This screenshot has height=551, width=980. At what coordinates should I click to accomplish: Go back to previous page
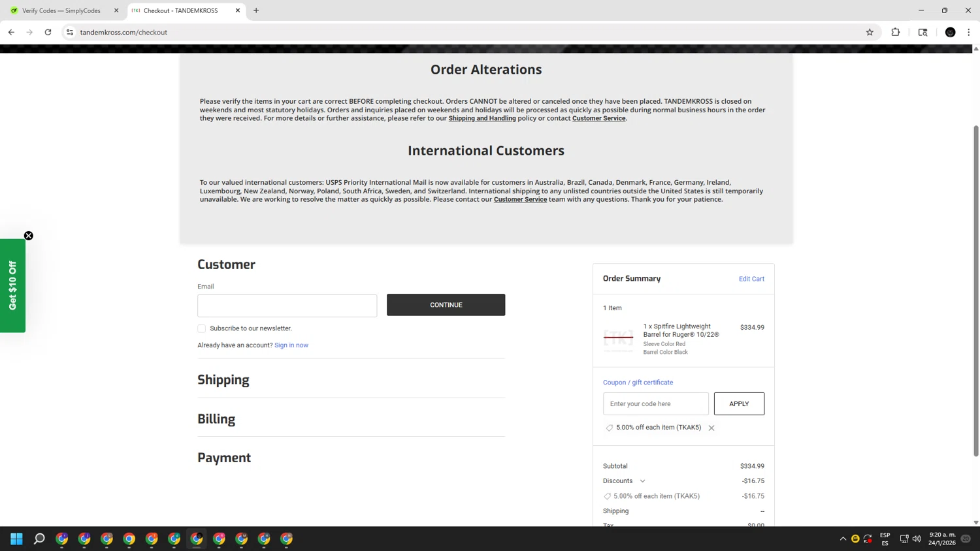point(11,32)
